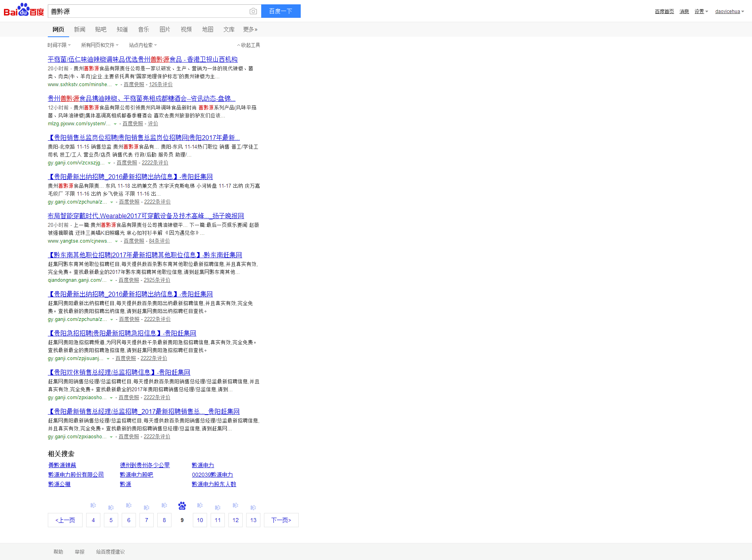752x560 pixels.
Task: Switch to the 知道 tab
Action: click(122, 29)
